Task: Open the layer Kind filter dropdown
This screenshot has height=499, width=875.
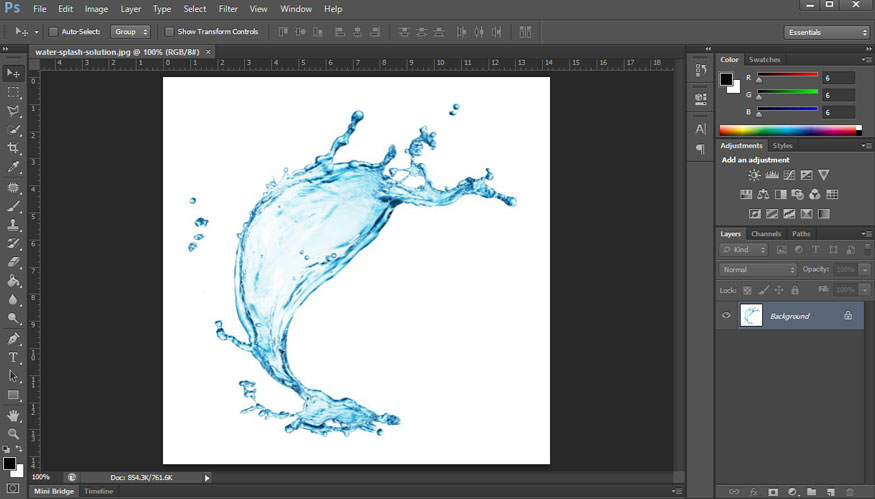Action: tap(744, 250)
